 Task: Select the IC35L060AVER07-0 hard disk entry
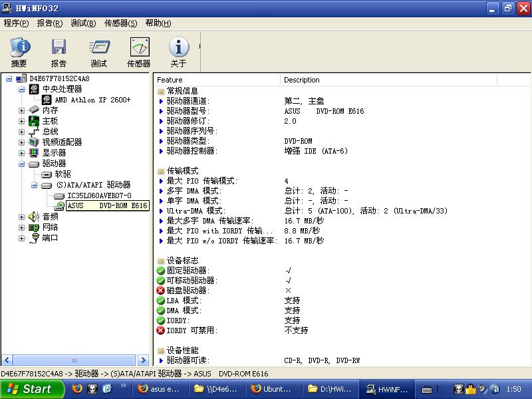click(99, 196)
